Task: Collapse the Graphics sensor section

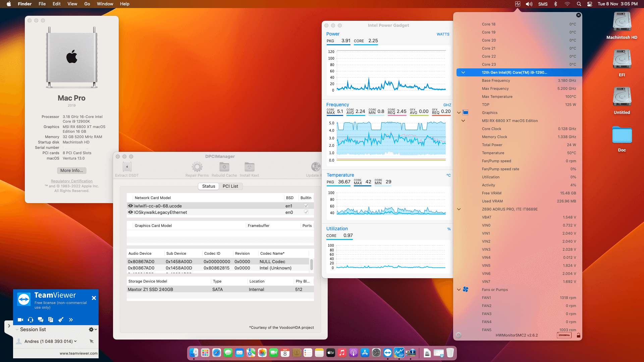Action: pyautogui.click(x=459, y=113)
